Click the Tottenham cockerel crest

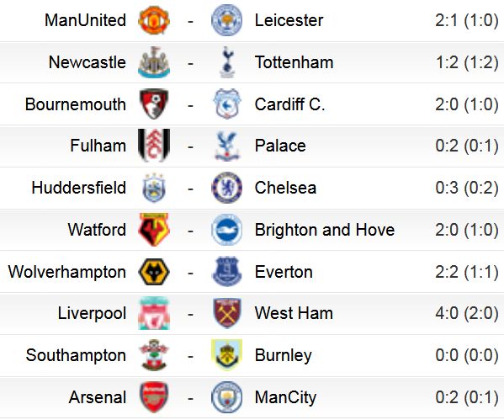pyautogui.click(x=227, y=62)
